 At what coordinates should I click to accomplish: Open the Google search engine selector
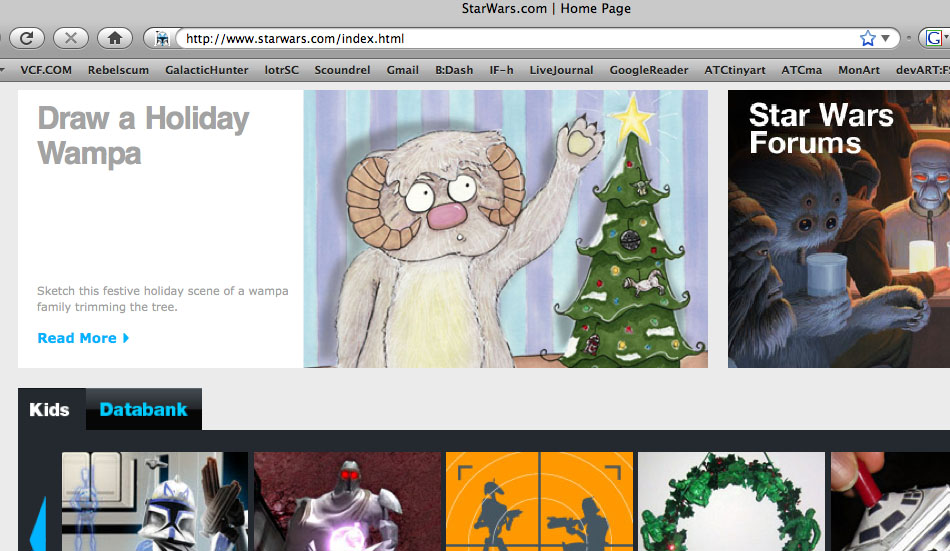pyautogui.click(x=936, y=38)
